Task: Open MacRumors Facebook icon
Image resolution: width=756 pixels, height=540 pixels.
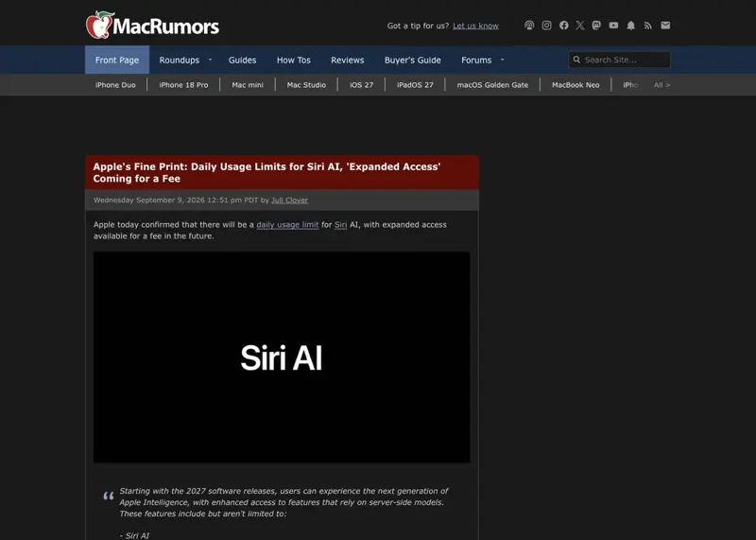Action: point(563,26)
